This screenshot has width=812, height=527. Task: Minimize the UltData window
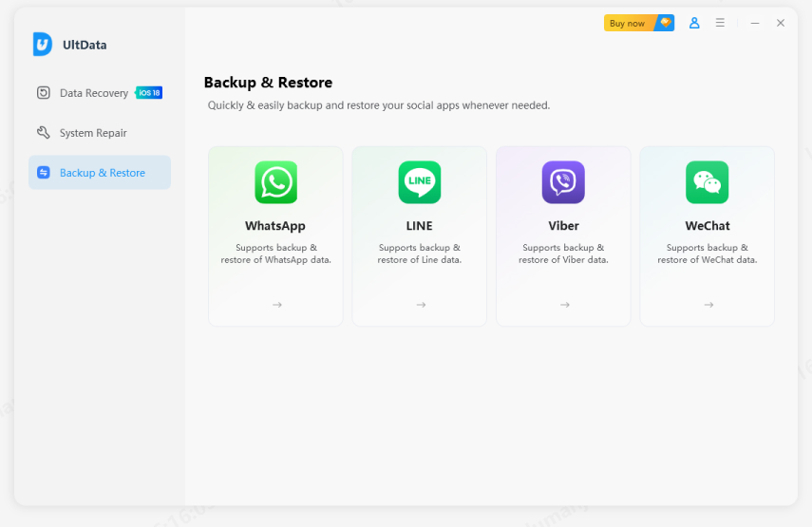pos(755,23)
